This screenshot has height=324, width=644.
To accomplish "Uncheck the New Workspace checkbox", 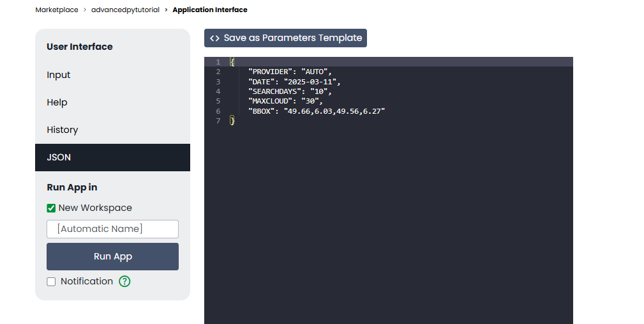I will click(x=51, y=208).
